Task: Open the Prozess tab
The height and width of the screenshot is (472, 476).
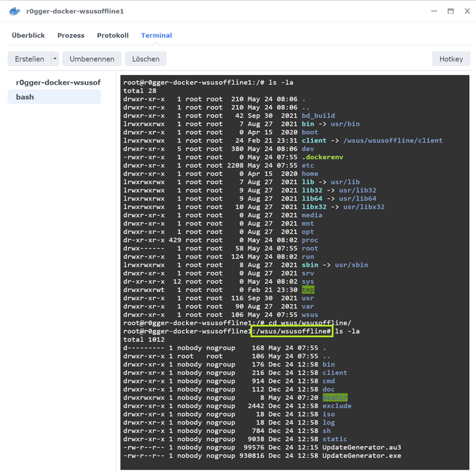Action: (71, 36)
